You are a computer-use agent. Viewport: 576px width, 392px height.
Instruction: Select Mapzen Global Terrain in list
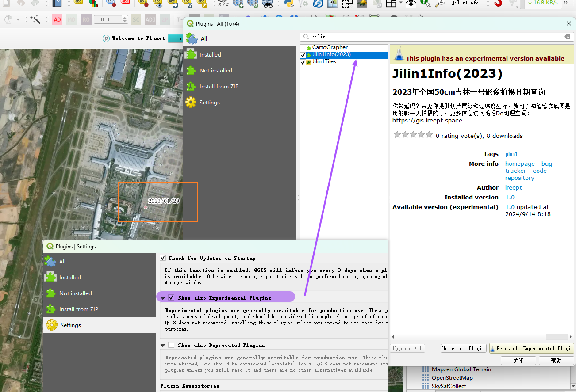tap(461, 369)
